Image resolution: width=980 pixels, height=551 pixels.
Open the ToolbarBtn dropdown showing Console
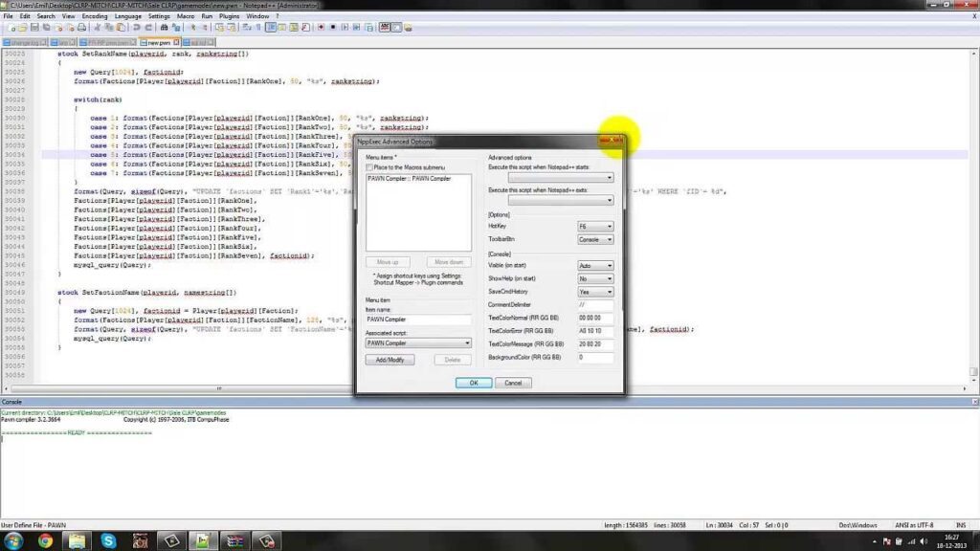coord(595,239)
